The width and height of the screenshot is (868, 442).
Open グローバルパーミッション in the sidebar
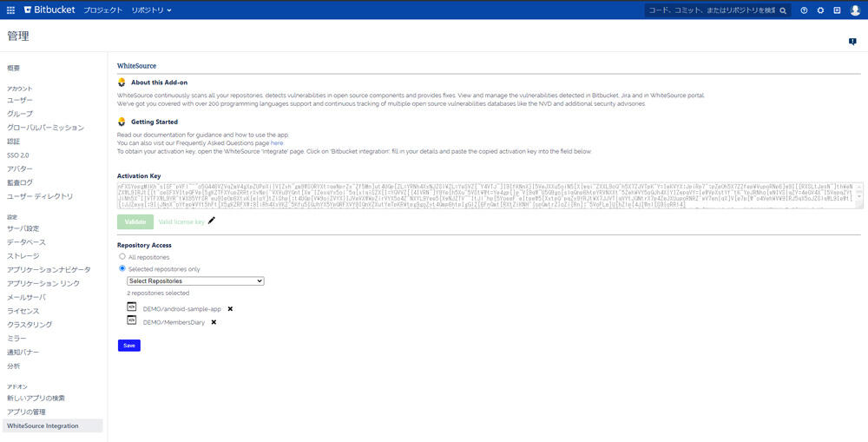[x=45, y=128]
